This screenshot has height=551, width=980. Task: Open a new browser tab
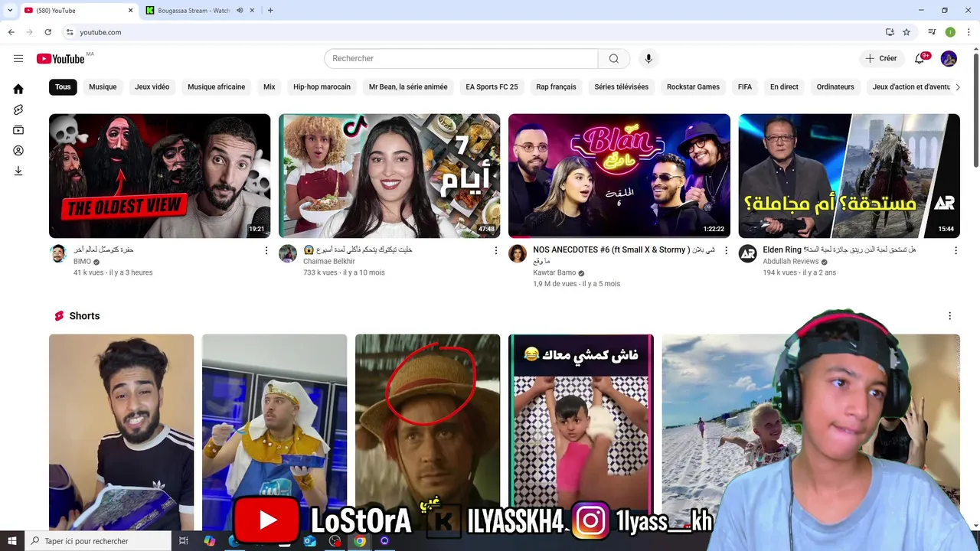pos(270,10)
